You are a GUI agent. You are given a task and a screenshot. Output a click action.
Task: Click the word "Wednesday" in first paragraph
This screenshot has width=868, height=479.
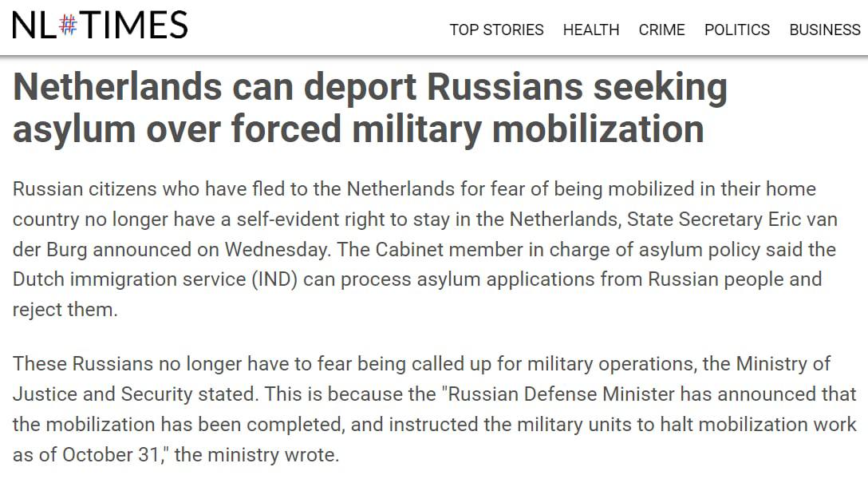tap(275, 248)
